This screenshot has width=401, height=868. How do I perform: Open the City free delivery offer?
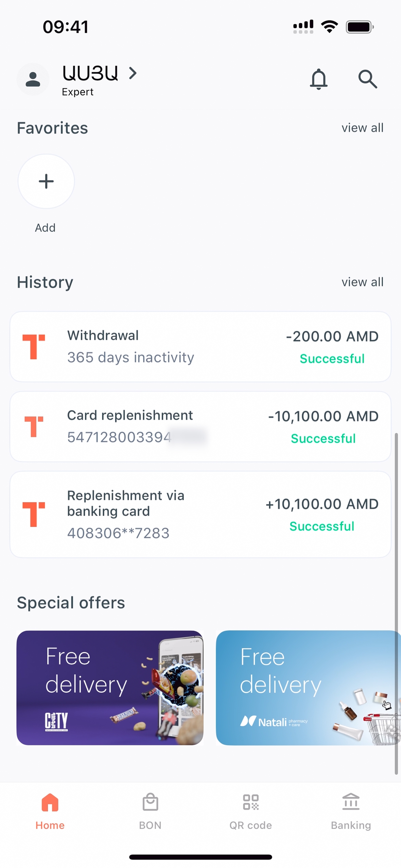(x=110, y=688)
